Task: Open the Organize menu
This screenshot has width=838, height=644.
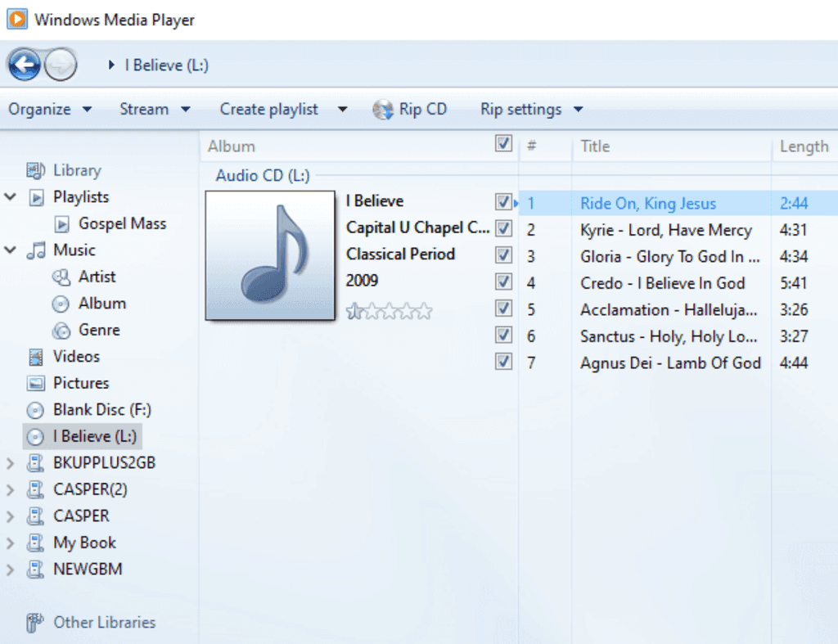Action: tap(41, 109)
